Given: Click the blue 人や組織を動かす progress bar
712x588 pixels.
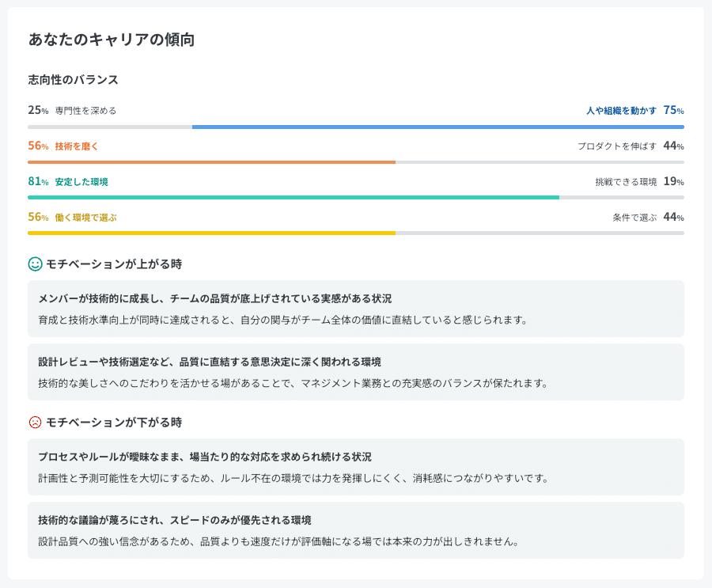Looking at the screenshot, I should click(x=437, y=127).
